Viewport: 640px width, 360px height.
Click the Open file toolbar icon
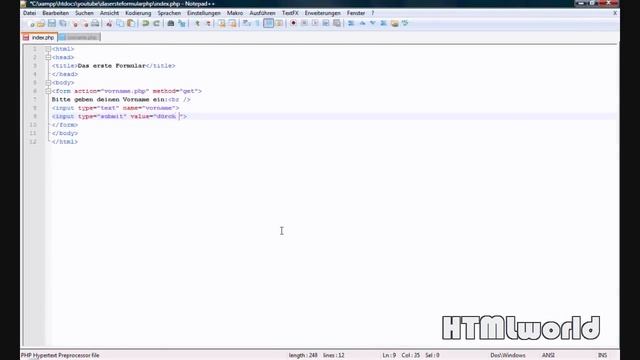point(41,24)
